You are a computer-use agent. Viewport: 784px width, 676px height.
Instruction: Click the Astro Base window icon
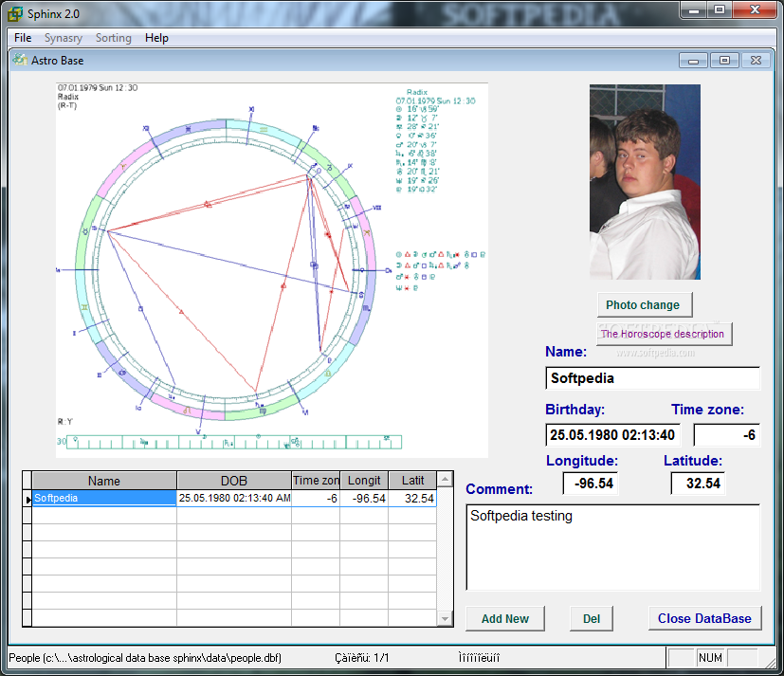20,60
